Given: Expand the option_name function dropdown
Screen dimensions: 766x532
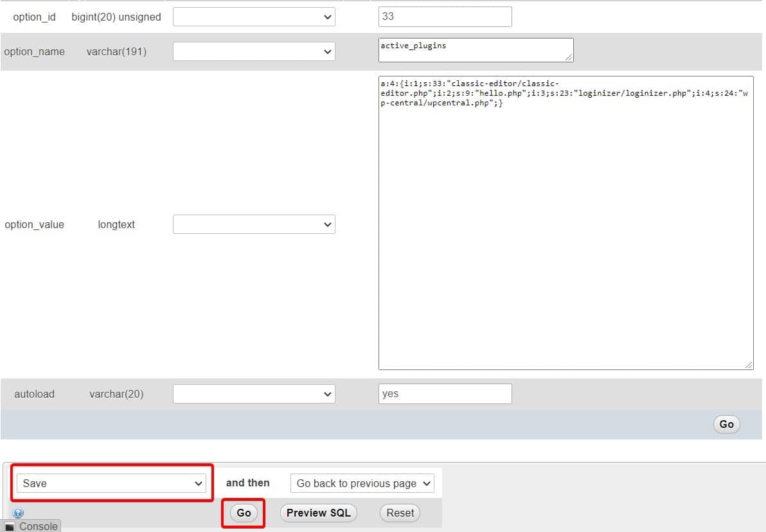Looking at the screenshot, I should tap(254, 51).
